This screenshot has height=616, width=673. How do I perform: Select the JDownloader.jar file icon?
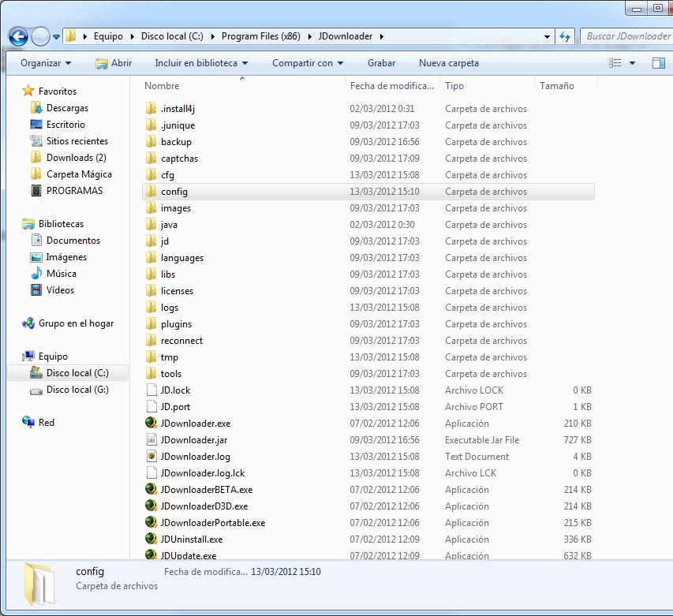(x=151, y=439)
